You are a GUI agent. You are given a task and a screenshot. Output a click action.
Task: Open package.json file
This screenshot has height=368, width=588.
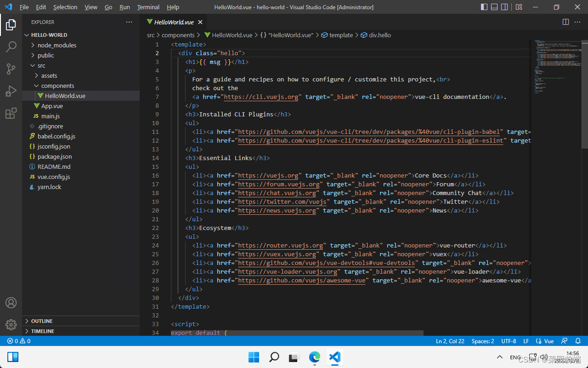pyautogui.click(x=81, y=156)
